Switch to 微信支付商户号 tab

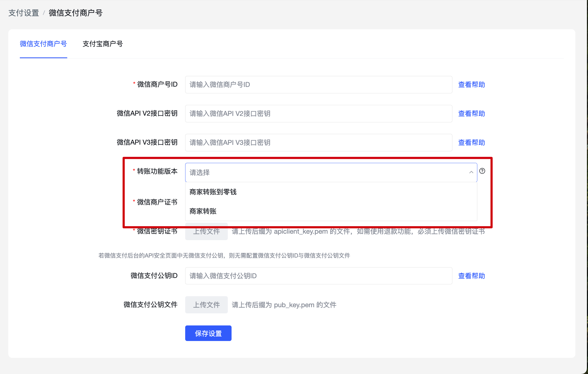43,44
